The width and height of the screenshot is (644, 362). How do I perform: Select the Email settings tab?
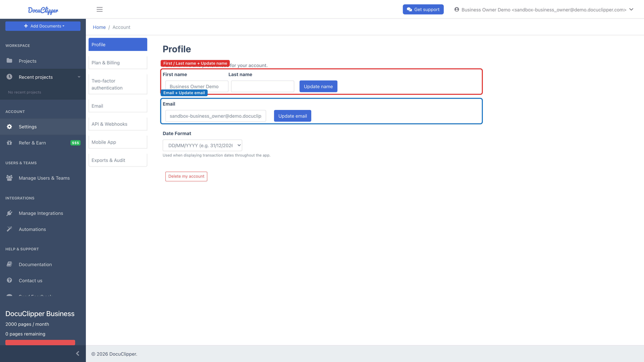[x=118, y=106]
